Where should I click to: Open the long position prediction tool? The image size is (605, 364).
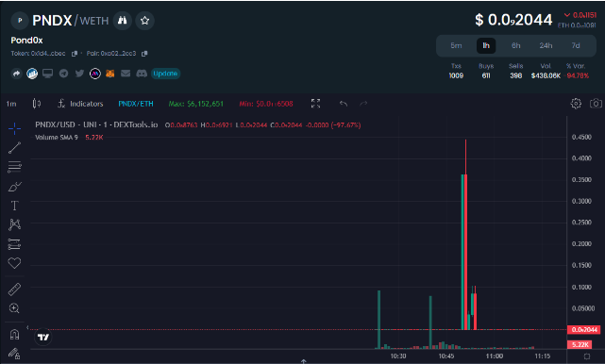click(14, 244)
